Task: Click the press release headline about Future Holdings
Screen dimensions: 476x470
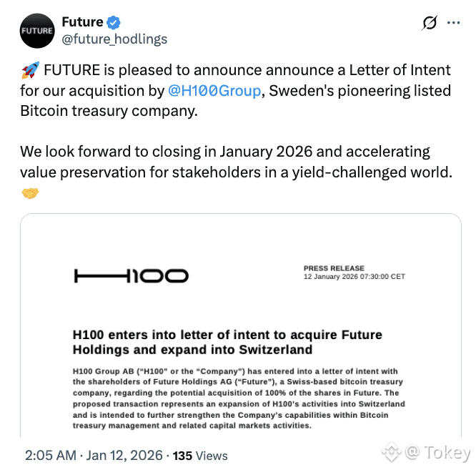Action: click(x=227, y=342)
